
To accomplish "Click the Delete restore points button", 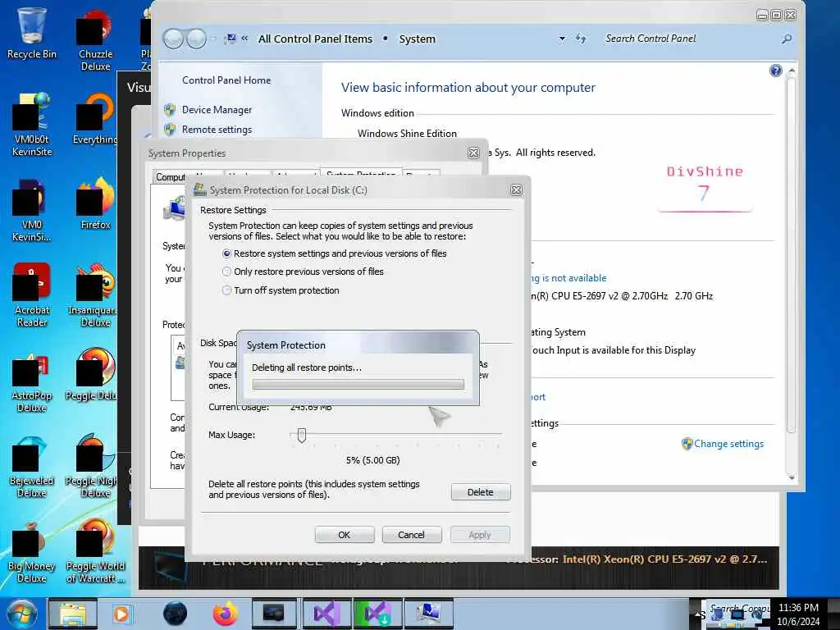I will click(481, 492).
